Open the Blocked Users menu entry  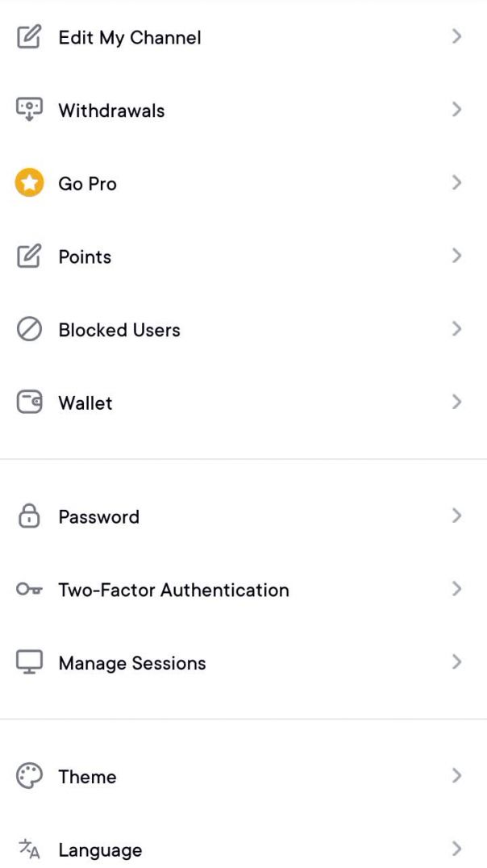(119, 330)
